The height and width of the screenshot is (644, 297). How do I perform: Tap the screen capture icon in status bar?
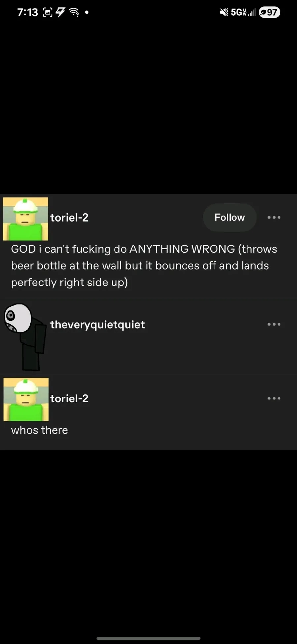[x=48, y=13]
